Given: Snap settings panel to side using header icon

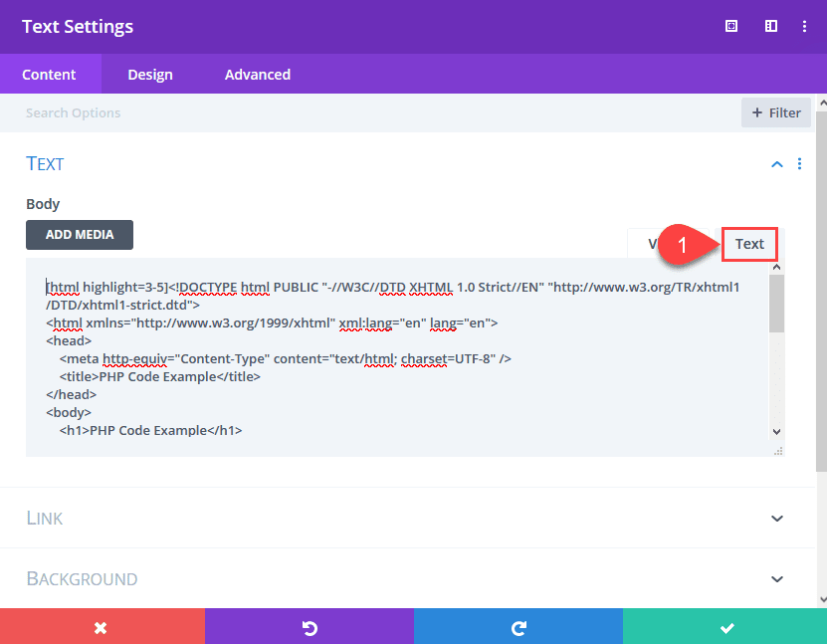Looking at the screenshot, I should click(x=770, y=27).
